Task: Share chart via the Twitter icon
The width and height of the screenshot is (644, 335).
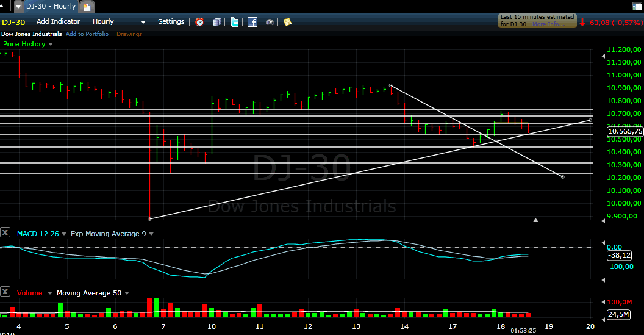Action: pyautogui.click(x=235, y=22)
